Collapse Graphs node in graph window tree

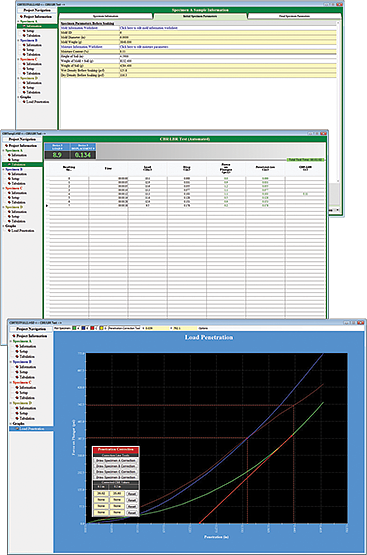point(11,423)
